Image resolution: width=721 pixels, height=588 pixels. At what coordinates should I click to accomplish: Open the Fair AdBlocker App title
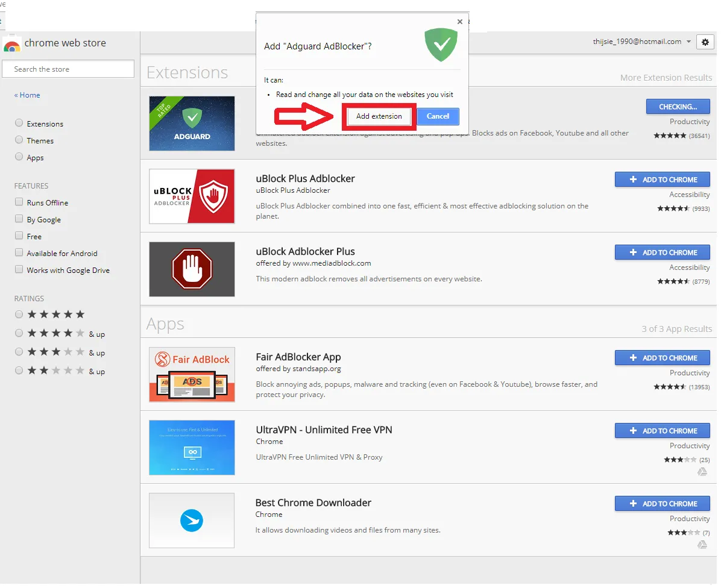click(x=298, y=357)
